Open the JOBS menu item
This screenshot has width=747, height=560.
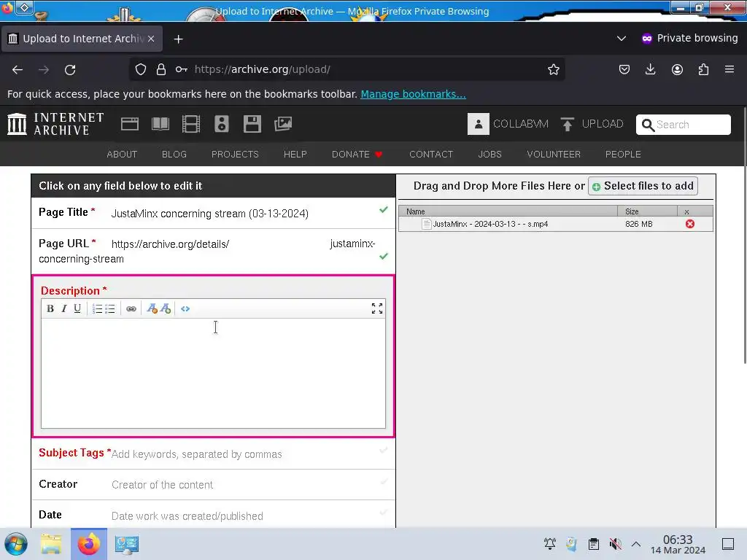[489, 155]
